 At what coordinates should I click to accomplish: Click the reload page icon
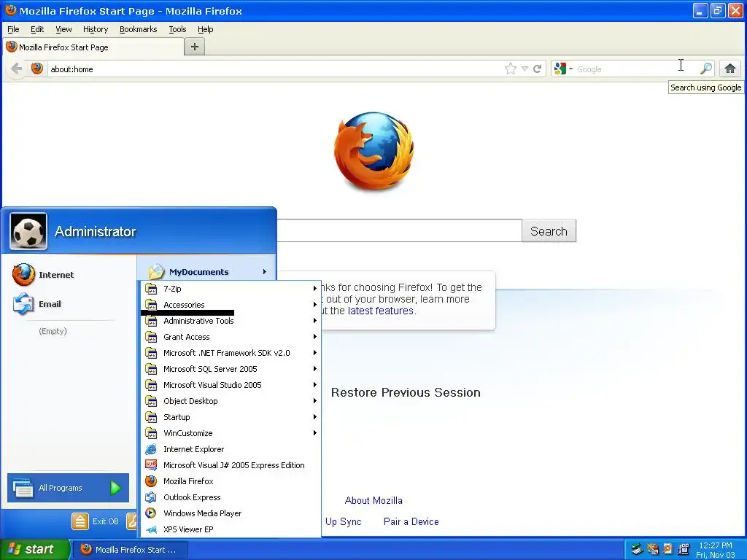pyautogui.click(x=538, y=69)
